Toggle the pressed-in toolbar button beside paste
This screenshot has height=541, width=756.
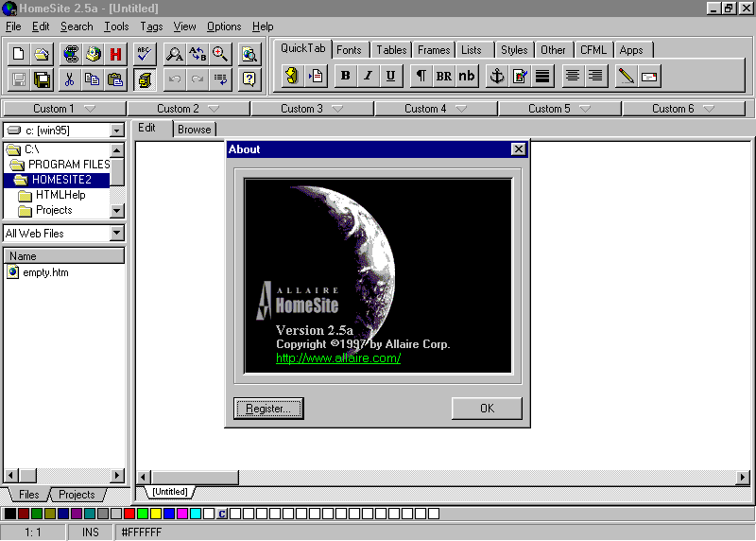(x=145, y=79)
